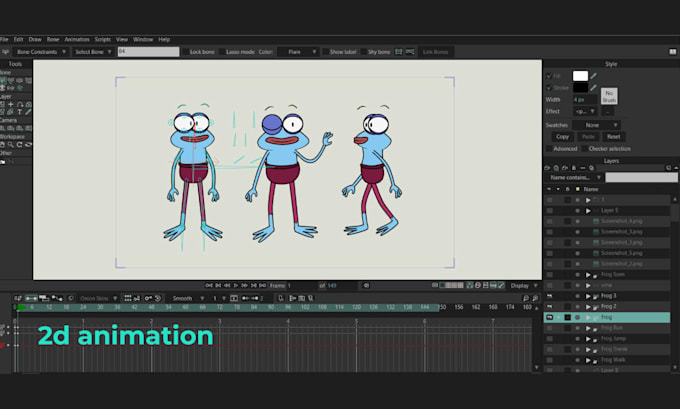Open the Bone Constraints dropdown
The width and height of the screenshot is (680, 409).
tap(41, 52)
